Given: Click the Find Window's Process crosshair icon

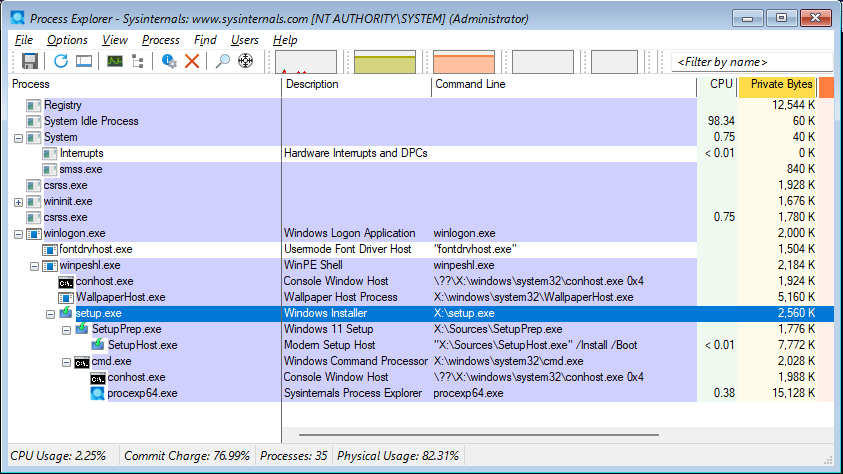Looking at the screenshot, I should tap(246, 61).
